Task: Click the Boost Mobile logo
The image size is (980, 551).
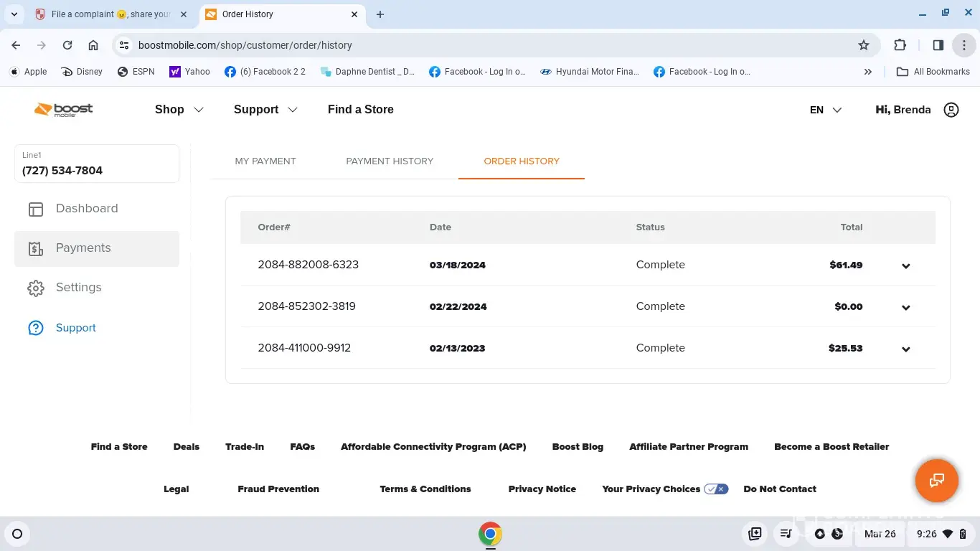Action: 64,110
